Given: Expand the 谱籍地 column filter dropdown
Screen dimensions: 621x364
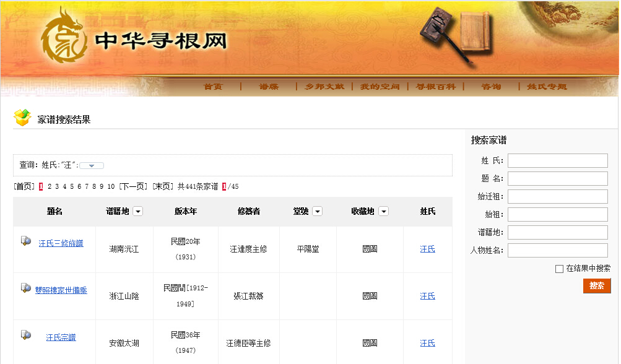Looking at the screenshot, I should (137, 212).
